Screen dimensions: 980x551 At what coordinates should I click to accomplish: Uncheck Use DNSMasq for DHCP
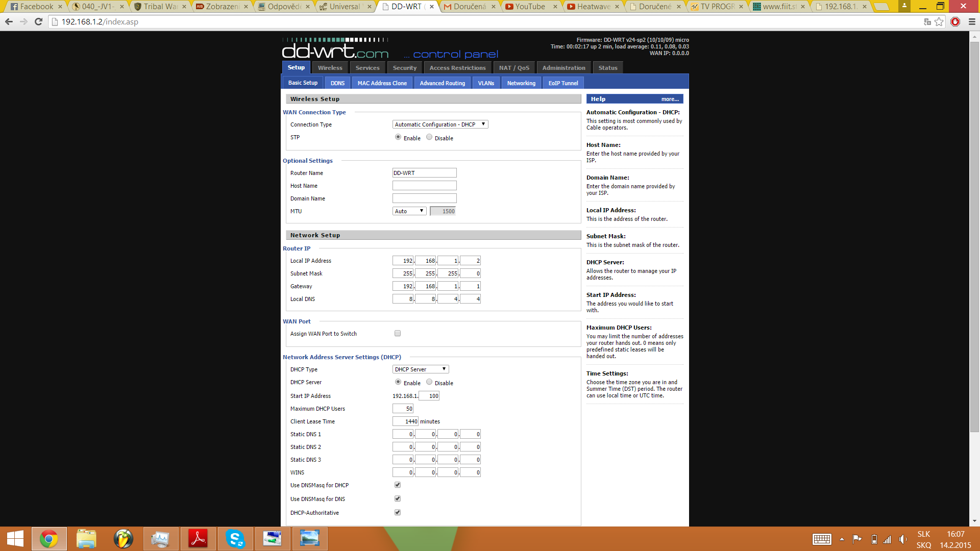click(x=398, y=485)
